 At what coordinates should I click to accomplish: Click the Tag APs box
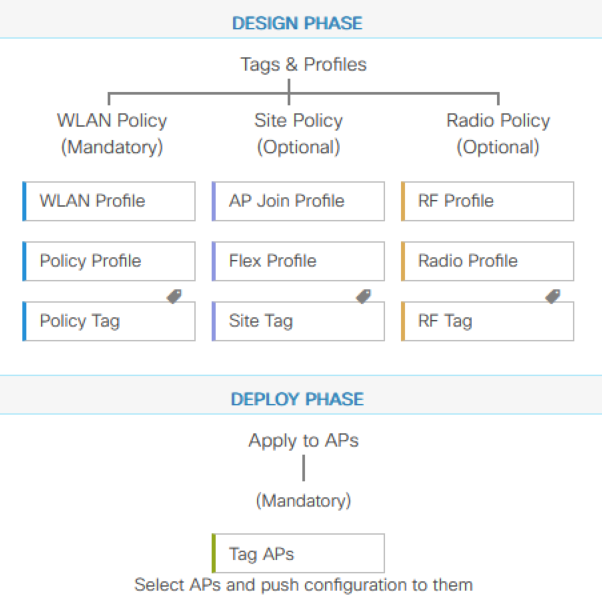click(298, 553)
